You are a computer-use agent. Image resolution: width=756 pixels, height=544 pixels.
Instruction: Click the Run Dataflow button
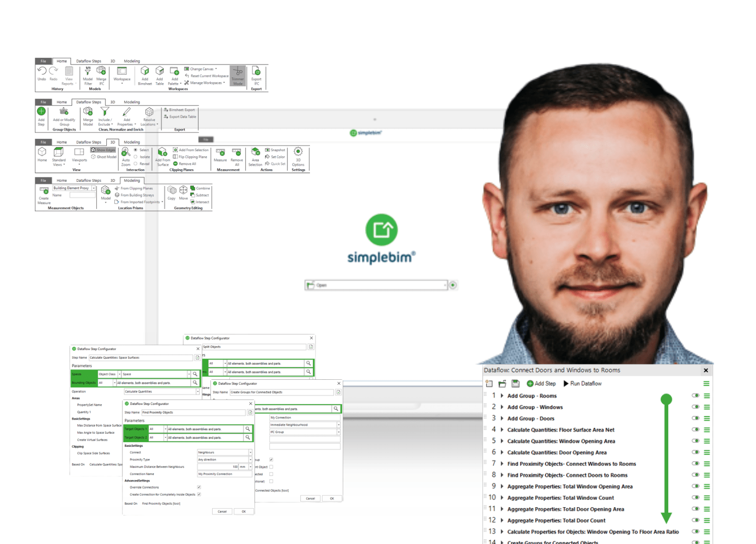[x=582, y=384]
